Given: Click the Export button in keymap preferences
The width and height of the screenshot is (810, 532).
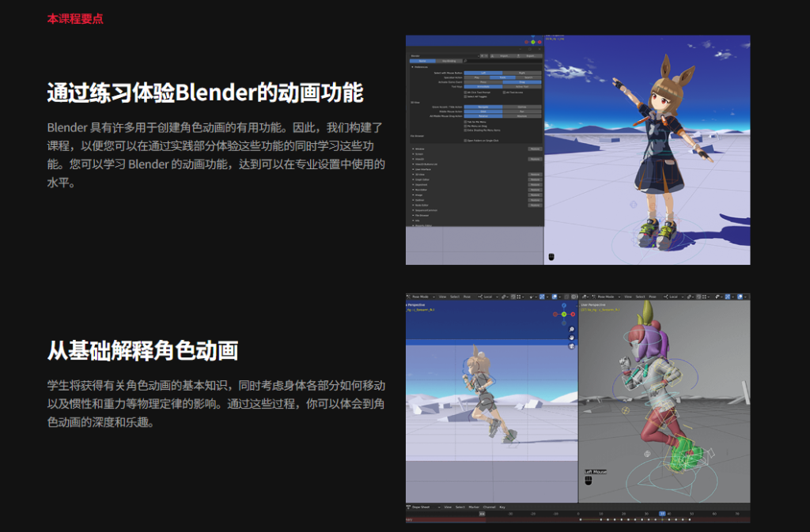Looking at the screenshot, I should coord(529,55).
